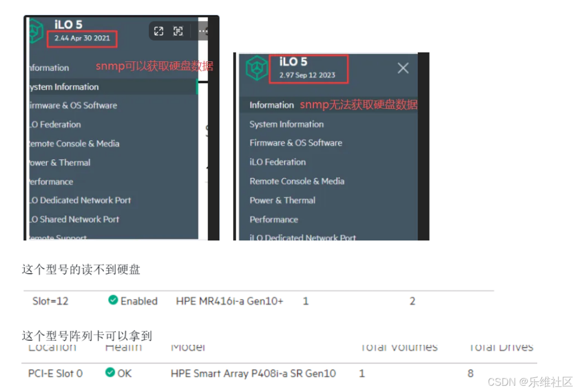Open Power & Thermal in the iLO 2.44 menu

(60, 163)
